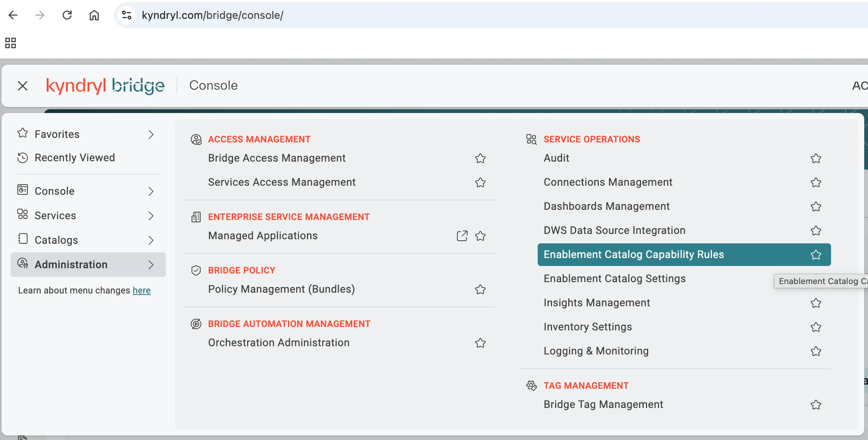Favorite Insights Management with star
868x440 pixels.
pyautogui.click(x=816, y=303)
